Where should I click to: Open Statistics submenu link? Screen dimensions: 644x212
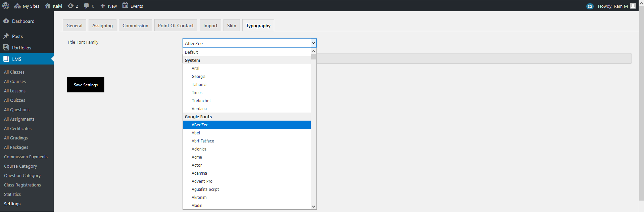click(12, 194)
